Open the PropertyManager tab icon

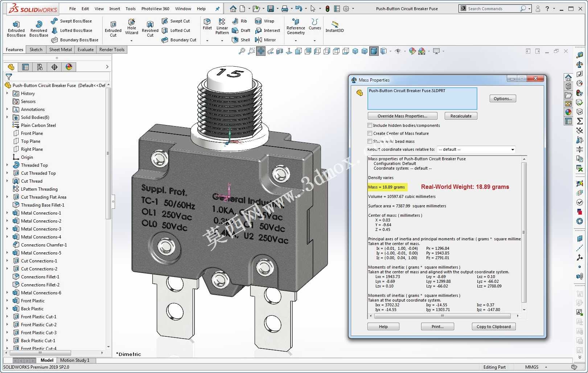[x=25, y=67]
